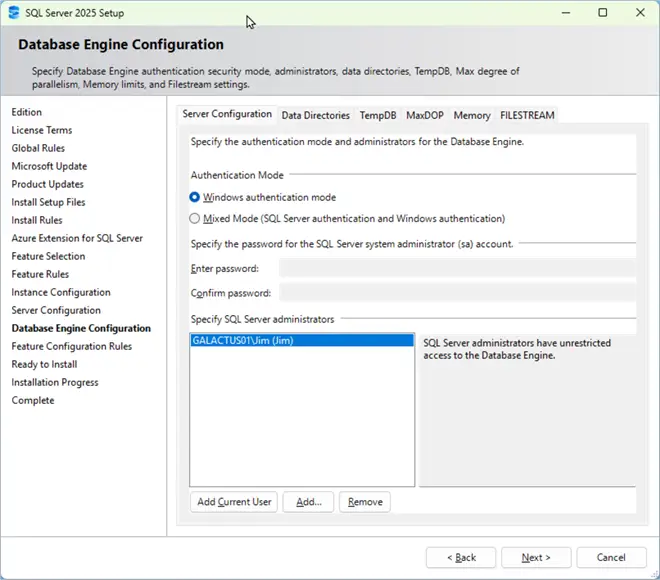Click Complete step in sidebar

coord(33,400)
